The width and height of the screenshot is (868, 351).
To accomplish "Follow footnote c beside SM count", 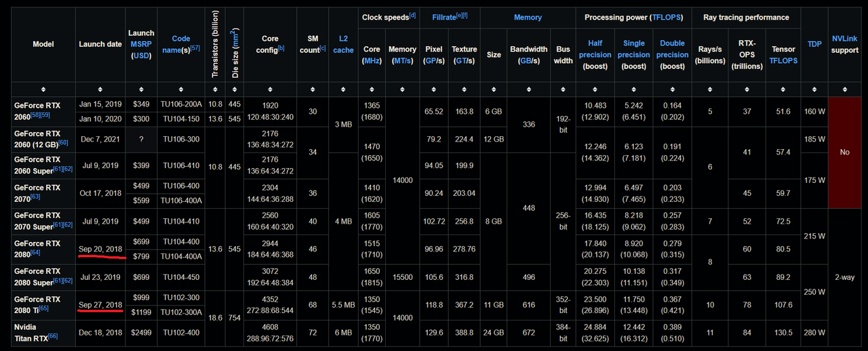I will (323, 48).
